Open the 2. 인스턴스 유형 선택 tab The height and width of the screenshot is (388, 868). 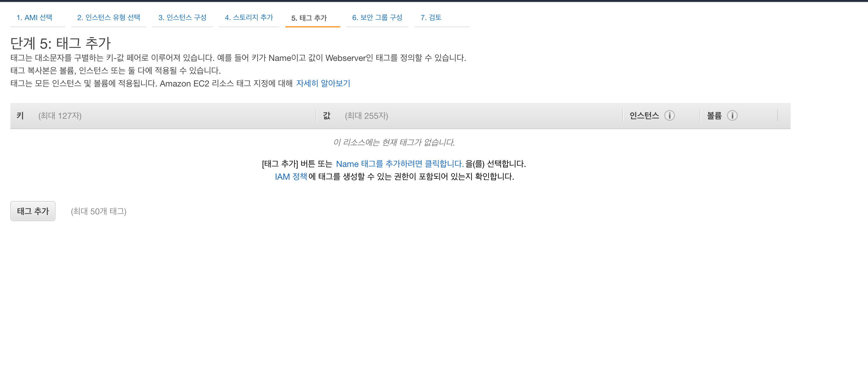[108, 18]
